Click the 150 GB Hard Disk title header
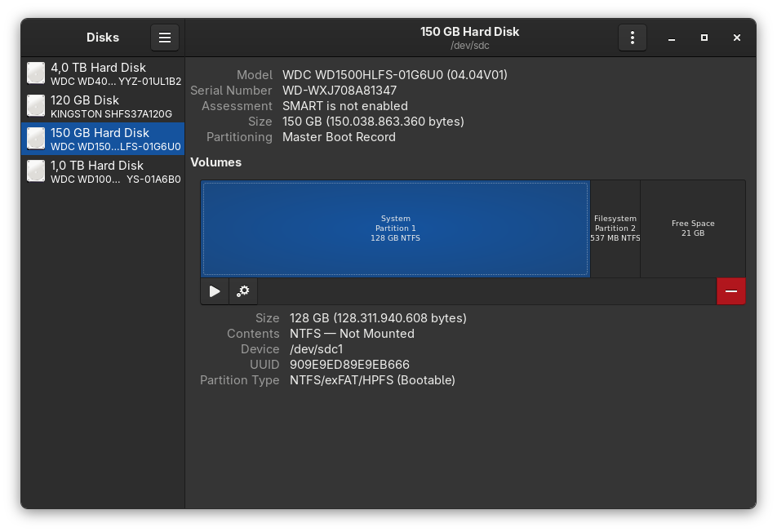 470,32
